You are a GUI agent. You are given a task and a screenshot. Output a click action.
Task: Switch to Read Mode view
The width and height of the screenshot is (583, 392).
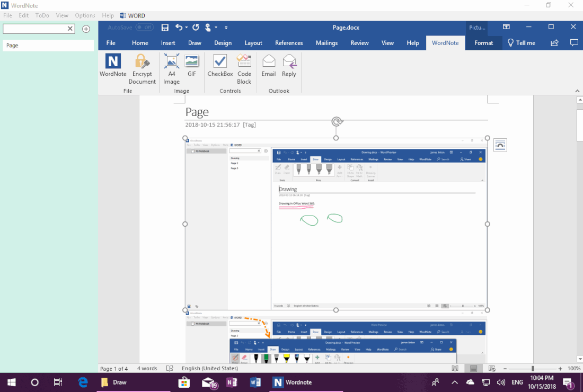click(x=455, y=369)
